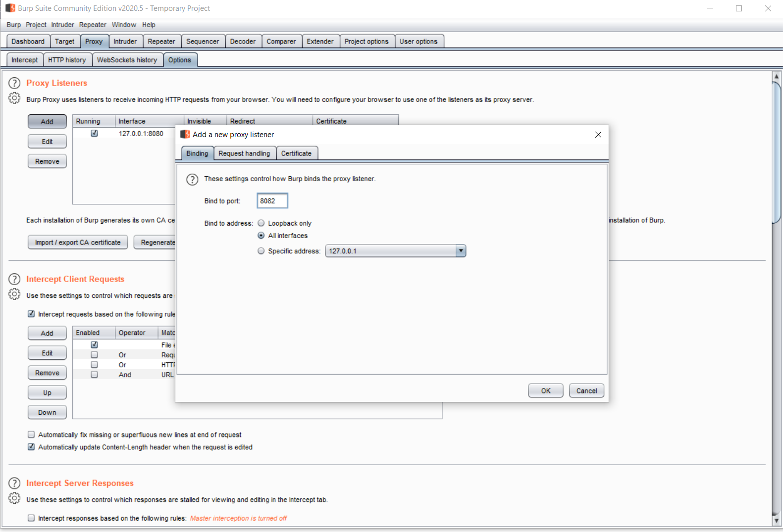783x532 pixels.
Task: Enable the And URL rule checkbox
Action: click(x=94, y=375)
